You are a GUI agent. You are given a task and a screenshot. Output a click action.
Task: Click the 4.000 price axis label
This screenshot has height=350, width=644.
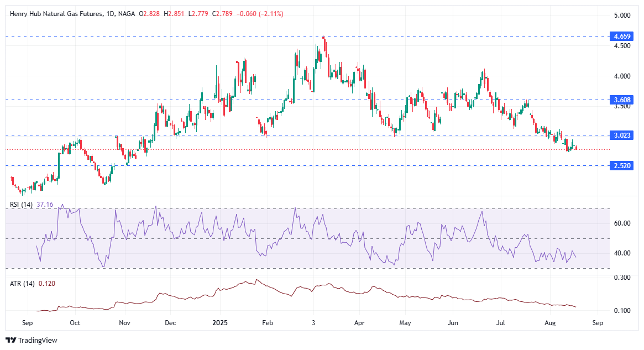click(x=622, y=76)
